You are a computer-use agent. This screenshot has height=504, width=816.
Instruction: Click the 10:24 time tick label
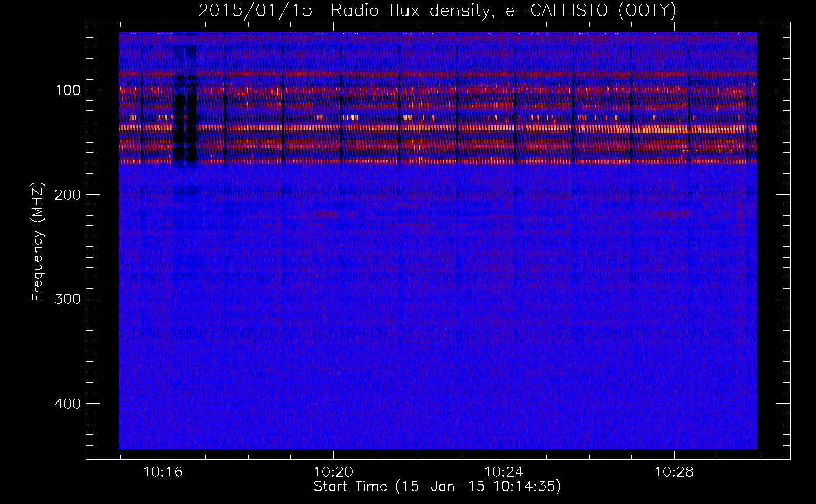click(x=504, y=472)
